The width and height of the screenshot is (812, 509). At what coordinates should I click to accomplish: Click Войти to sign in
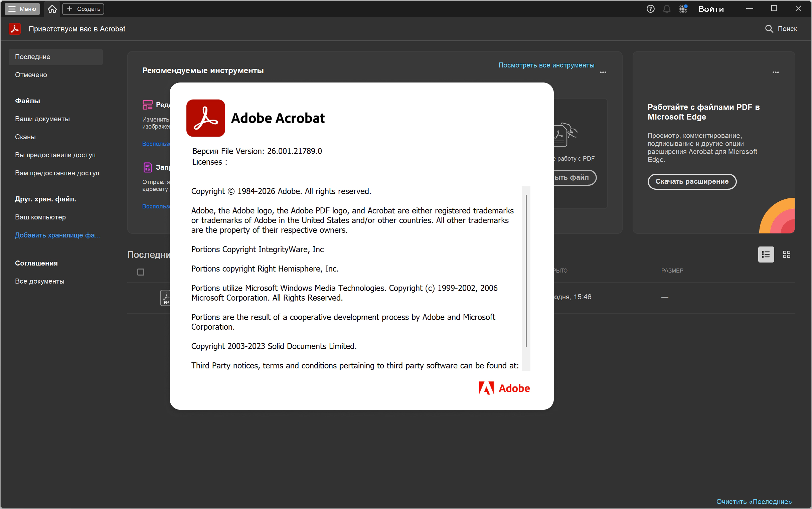point(711,9)
